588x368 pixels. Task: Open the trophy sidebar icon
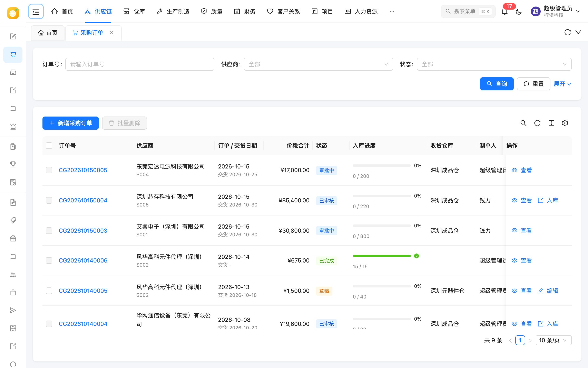[x=13, y=165]
